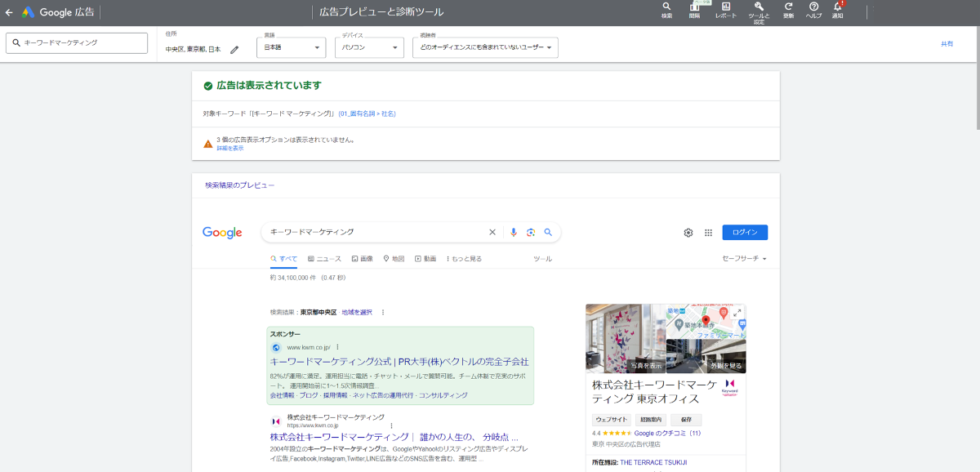Open the ヘルプ question mark icon
The image size is (980, 472).
(814, 10)
